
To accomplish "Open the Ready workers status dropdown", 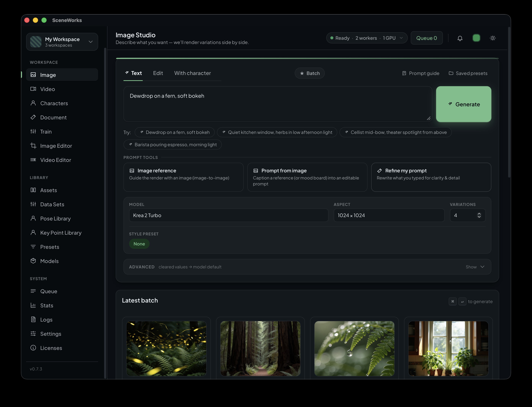I will [367, 38].
